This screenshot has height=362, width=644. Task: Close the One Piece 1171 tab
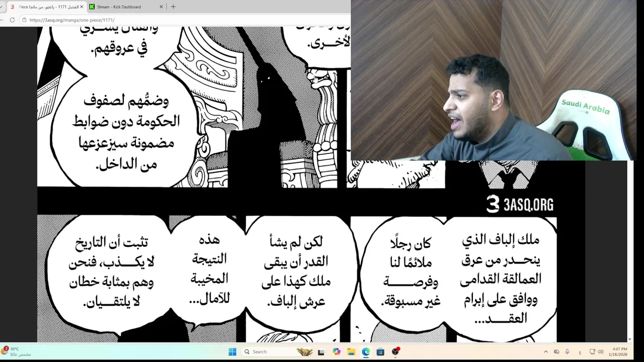click(x=82, y=7)
